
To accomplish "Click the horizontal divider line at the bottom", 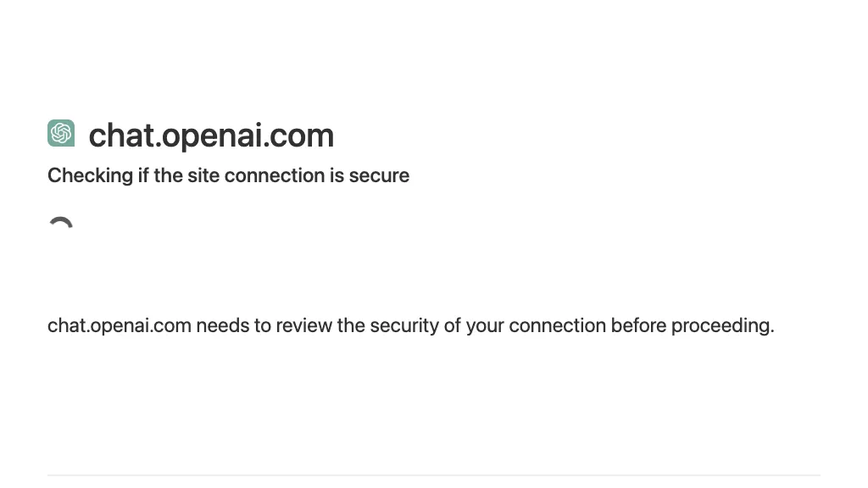I will point(434,474).
